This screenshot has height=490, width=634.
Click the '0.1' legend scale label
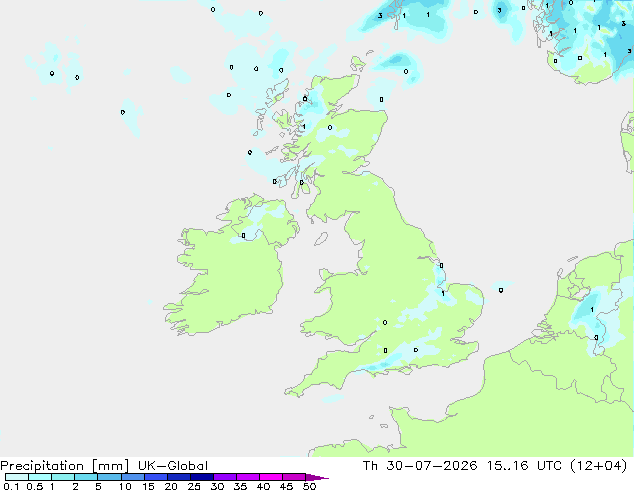click(x=11, y=486)
